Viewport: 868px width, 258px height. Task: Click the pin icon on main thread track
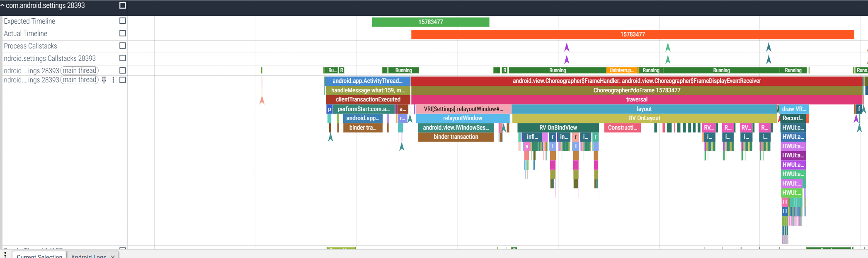pyautogui.click(x=104, y=80)
